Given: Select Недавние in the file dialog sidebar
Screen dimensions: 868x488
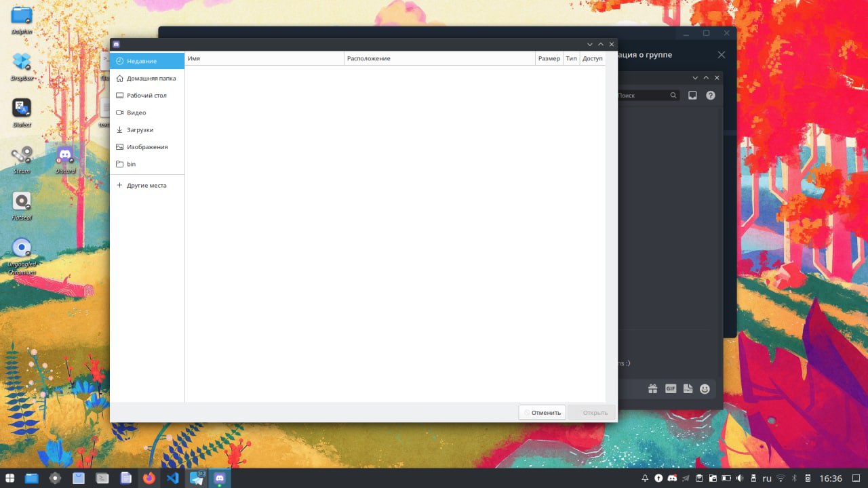Looking at the screenshot, I should pos(147,61).
